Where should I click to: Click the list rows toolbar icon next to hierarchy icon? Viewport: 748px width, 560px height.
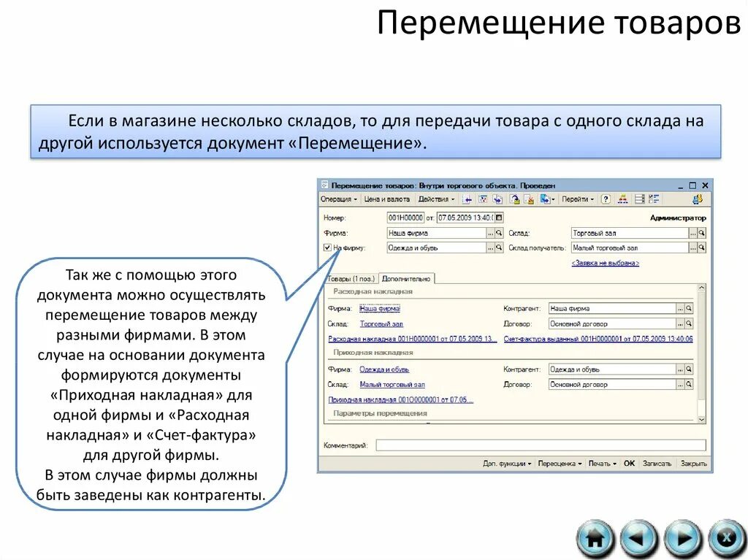639,199
